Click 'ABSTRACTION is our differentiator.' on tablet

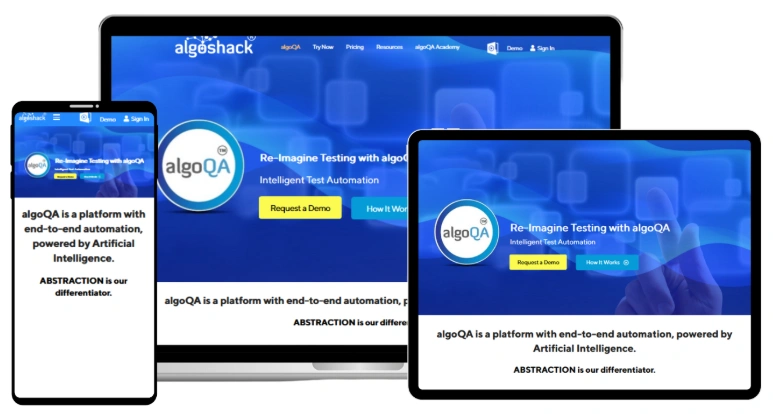pyautogui.click(x=584, y=370)
